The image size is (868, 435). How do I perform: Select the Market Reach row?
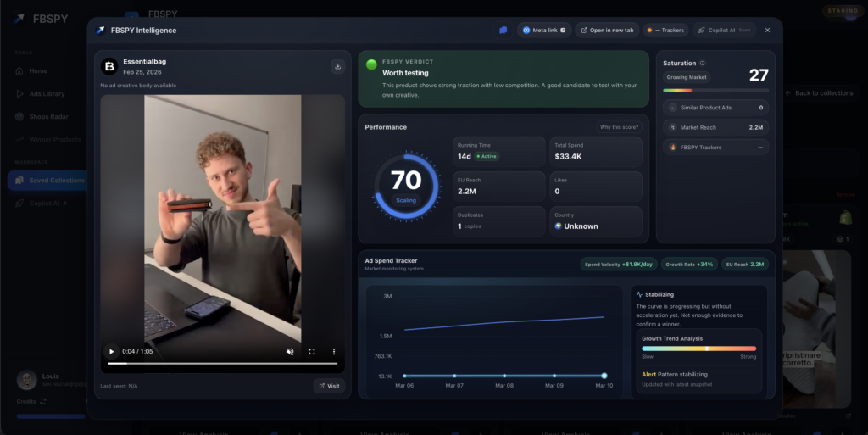click(715, 127)
